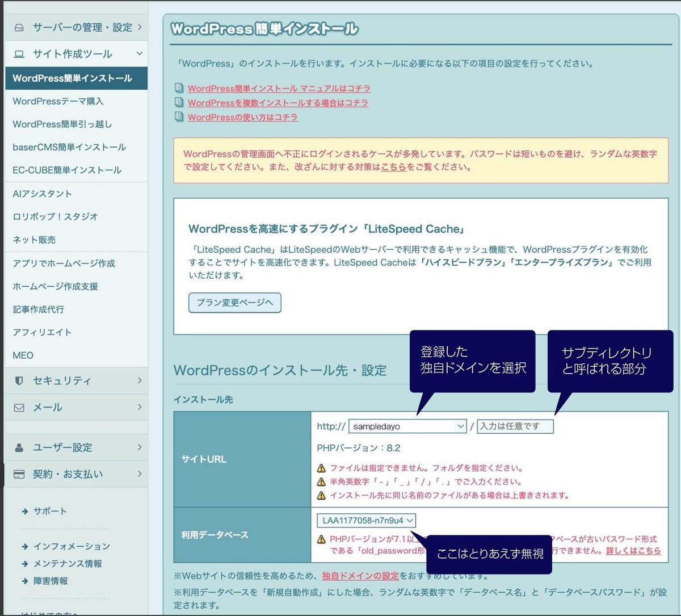The width and height of the screenshot is (681, 616).
Task: Click the document icon next to マニュアルはコチラ
Action: [x=179, y=88]
